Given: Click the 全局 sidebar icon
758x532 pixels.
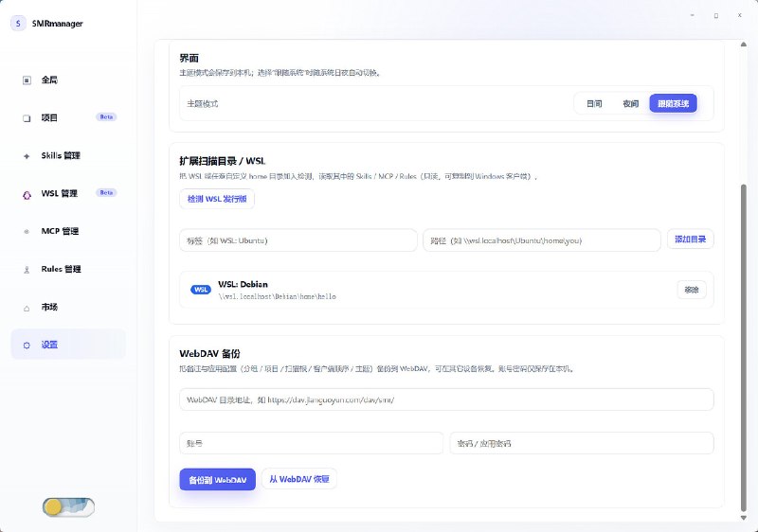Looking at the screenshot, I should click(x=27, y=80).
